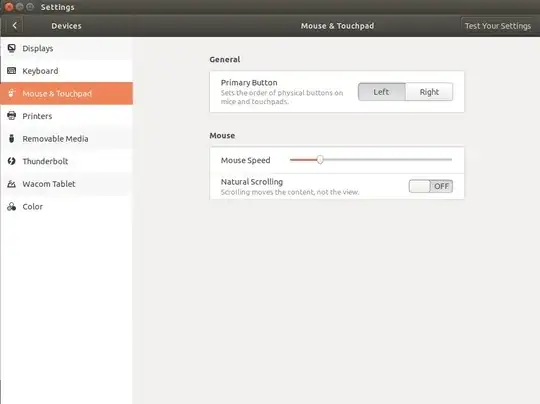Image resolution: width=540 pixels, height=404 pixels.
Task: Open Wacom Tablet settings
Action: tap(66, 184)
